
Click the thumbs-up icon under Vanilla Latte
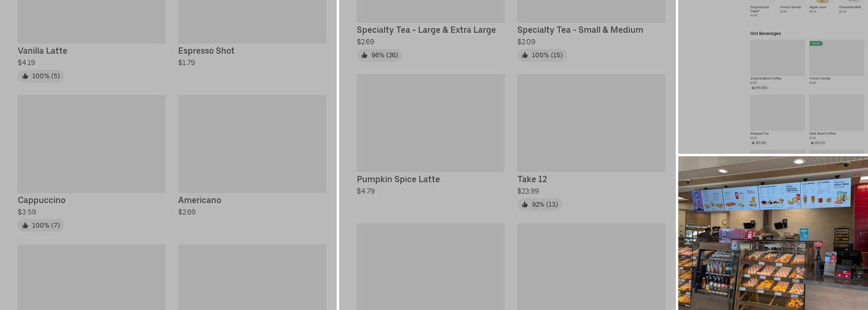tap(25, 76)
